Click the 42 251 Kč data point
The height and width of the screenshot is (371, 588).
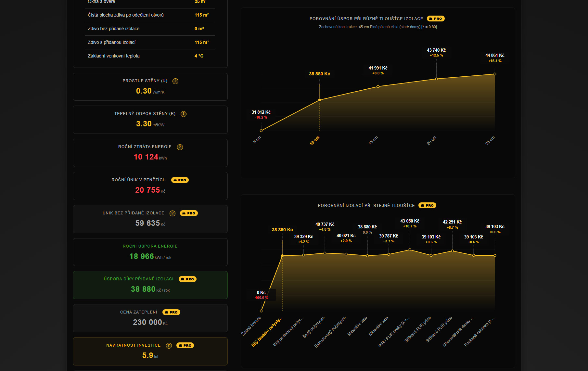(x=452, y=251)
